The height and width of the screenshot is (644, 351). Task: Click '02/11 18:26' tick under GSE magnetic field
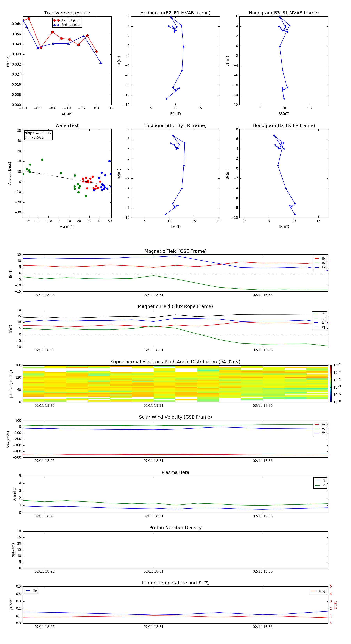click(44, 295)
